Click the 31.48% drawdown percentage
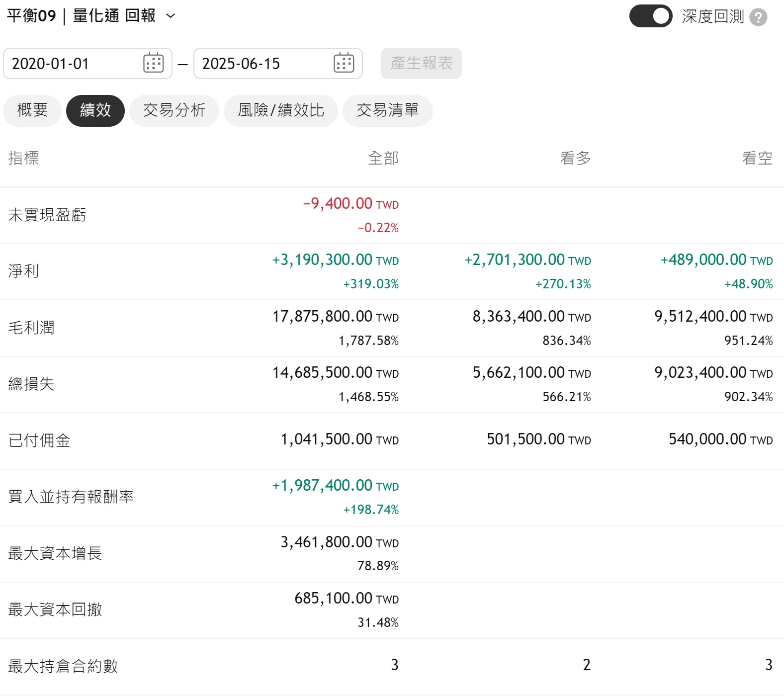Image resolution: width=784 pixels, height=697 pixels. pos(378,622)
